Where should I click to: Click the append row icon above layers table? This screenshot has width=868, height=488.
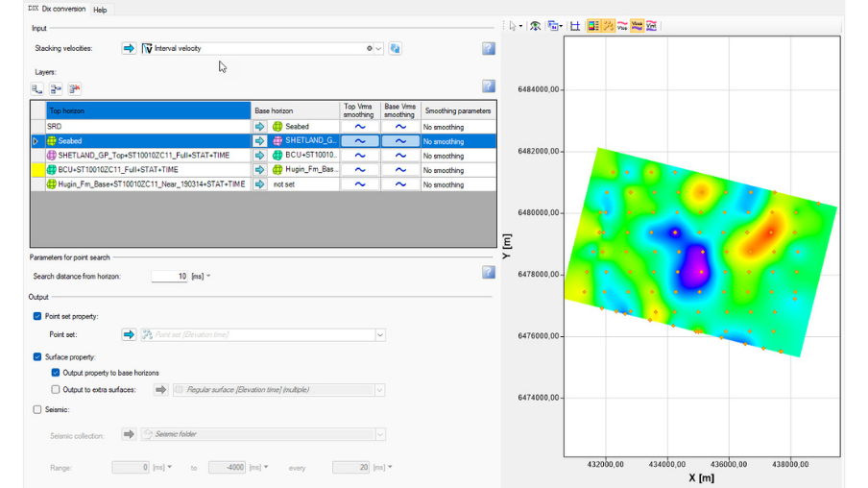pos(37,88)
